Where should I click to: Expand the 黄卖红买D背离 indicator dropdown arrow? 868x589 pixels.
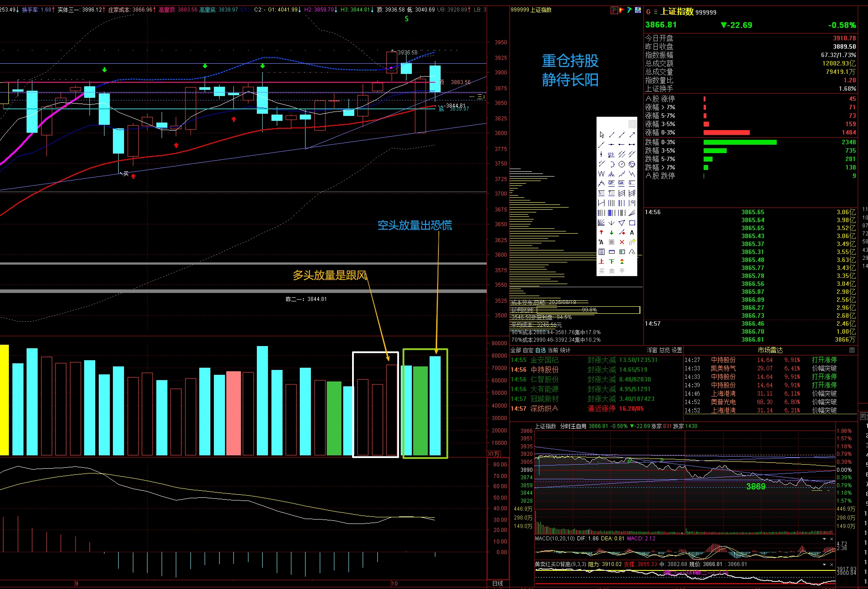[x=824, y=564]
